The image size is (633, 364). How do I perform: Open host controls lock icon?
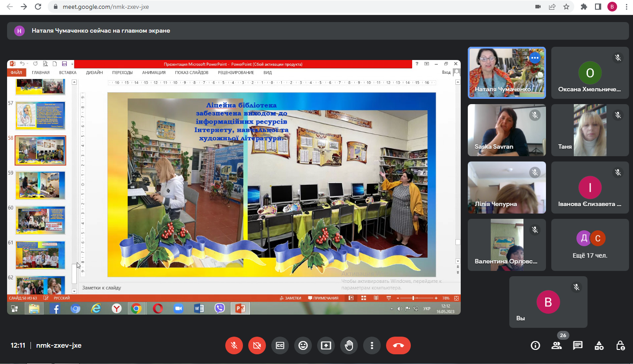(x=620, y=345)
